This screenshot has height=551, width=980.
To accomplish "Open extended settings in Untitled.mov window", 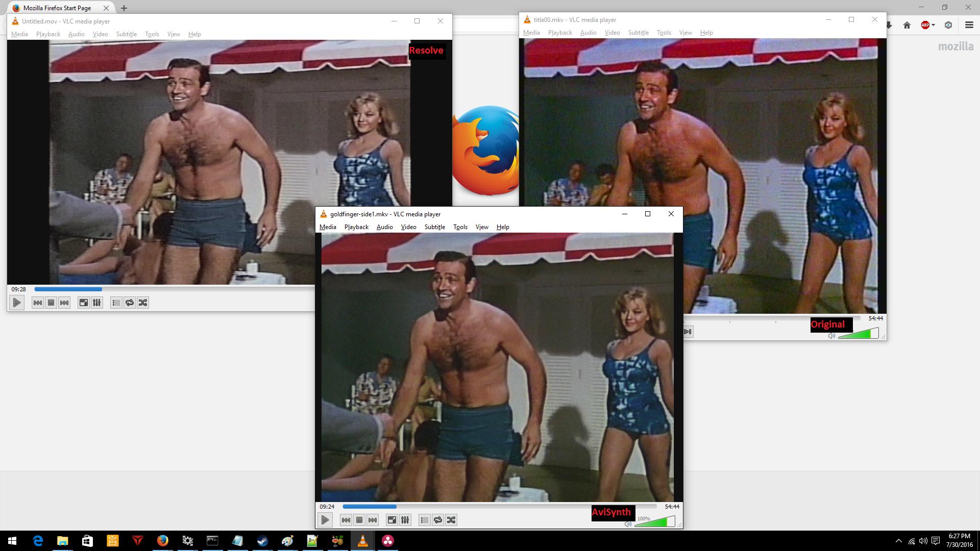I will coord(96,303).
